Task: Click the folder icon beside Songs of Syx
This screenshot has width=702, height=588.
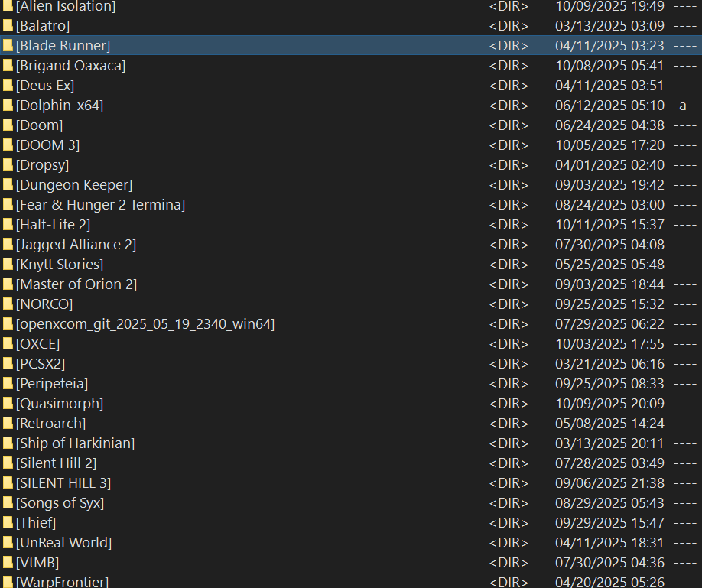Action: [x=8, y=502]
